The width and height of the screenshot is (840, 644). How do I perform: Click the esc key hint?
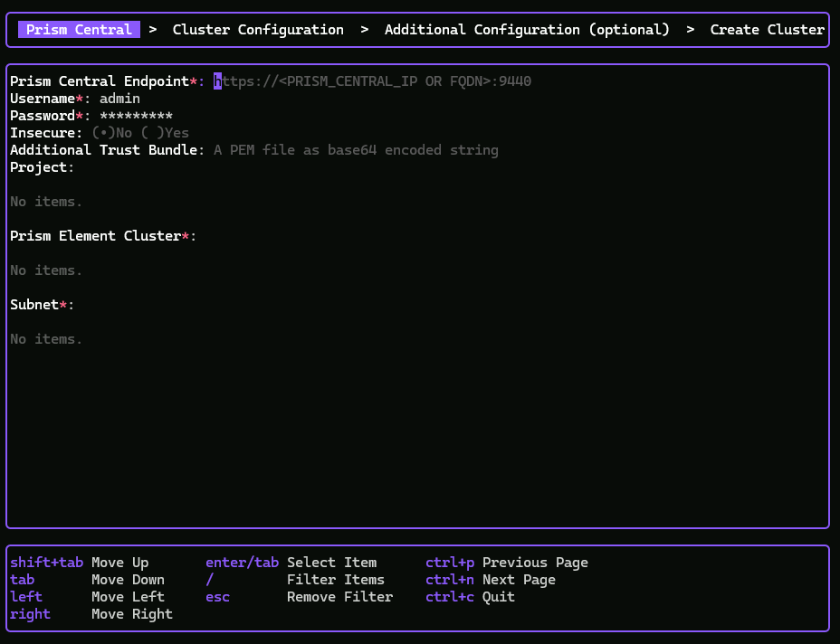click(217, 597)
